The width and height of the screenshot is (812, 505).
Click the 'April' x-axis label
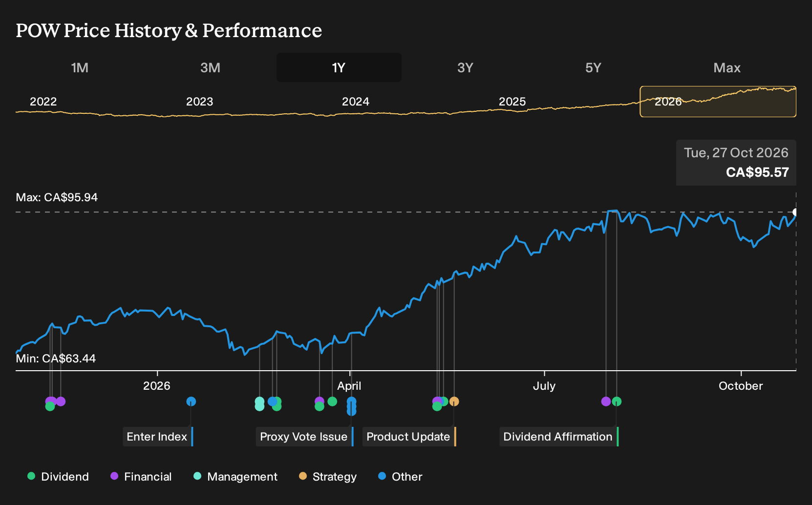click(349, 386)
